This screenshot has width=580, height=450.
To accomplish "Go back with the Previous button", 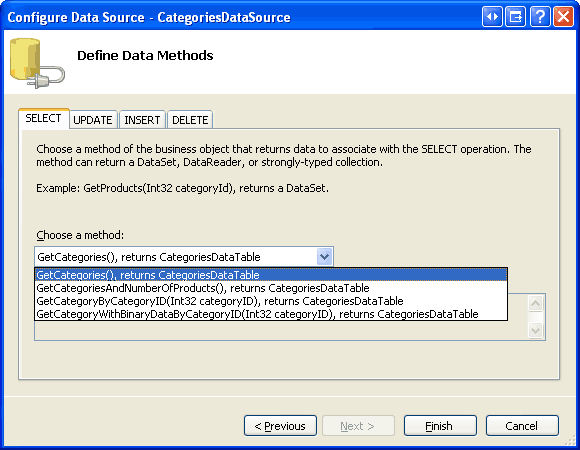I will (x=280, y=426).
